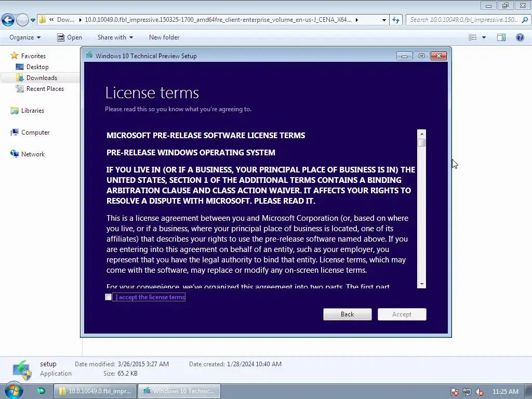Expand the breadcrumb arrow after Dow...
The image size is (532, 399).
coord(81,20)
